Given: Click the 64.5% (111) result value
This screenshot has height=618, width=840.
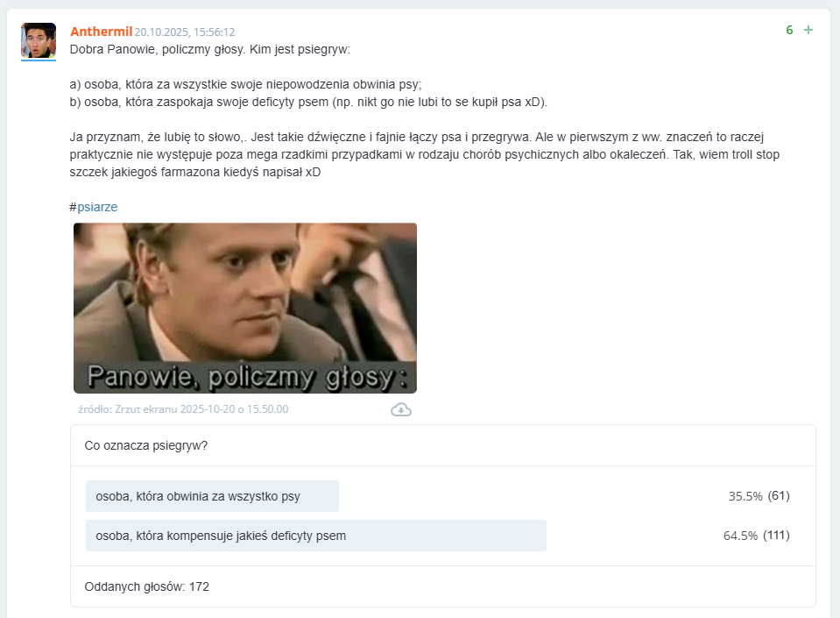Looking at the screenshot, I should [757, 536].
